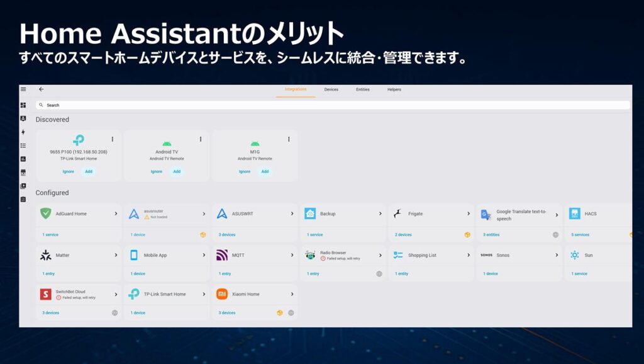Open the 3 devices link under ASUSWRT
644x364 pixels.
tap(227, 235)
